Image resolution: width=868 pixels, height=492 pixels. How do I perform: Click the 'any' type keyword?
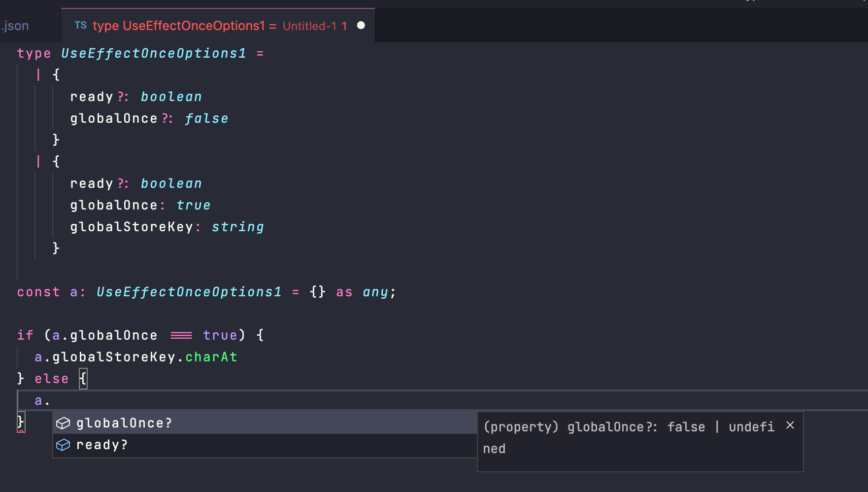(375, 292)
